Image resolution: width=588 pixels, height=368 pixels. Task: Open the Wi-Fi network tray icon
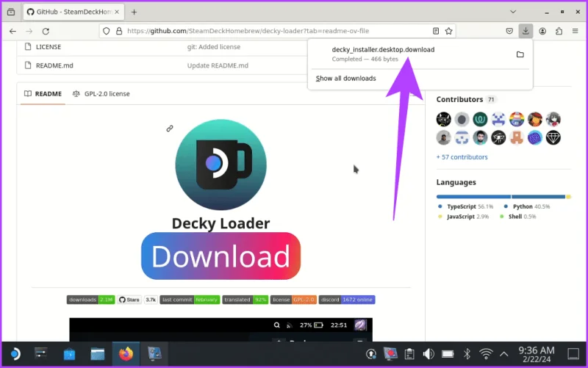click(486, 354)
